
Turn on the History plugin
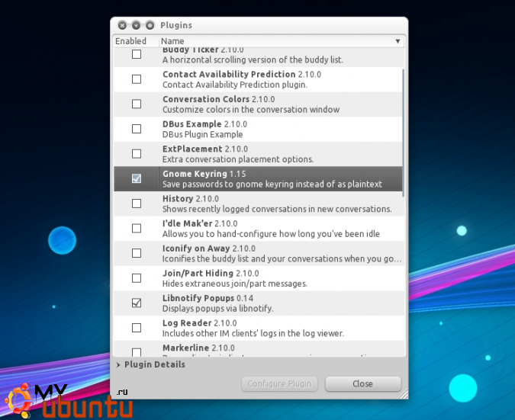click(x=137, y=204)
